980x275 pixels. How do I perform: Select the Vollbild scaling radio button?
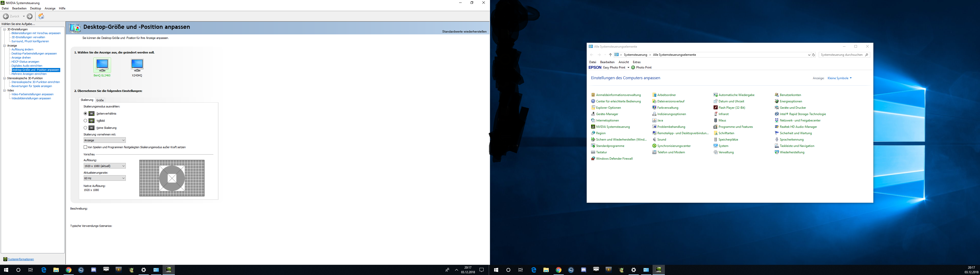tap(85, 121)
